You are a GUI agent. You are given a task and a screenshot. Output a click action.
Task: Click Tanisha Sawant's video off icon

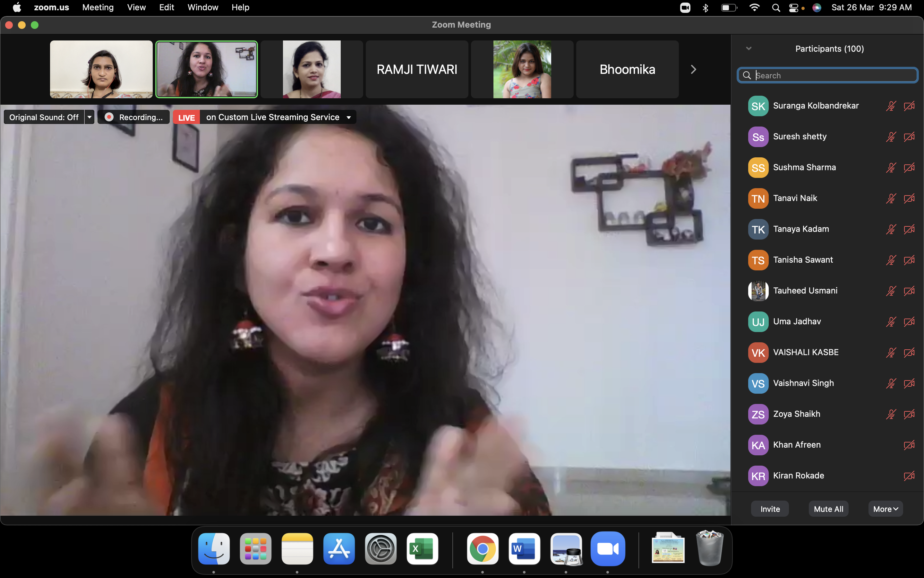click(x=909, y=260)
